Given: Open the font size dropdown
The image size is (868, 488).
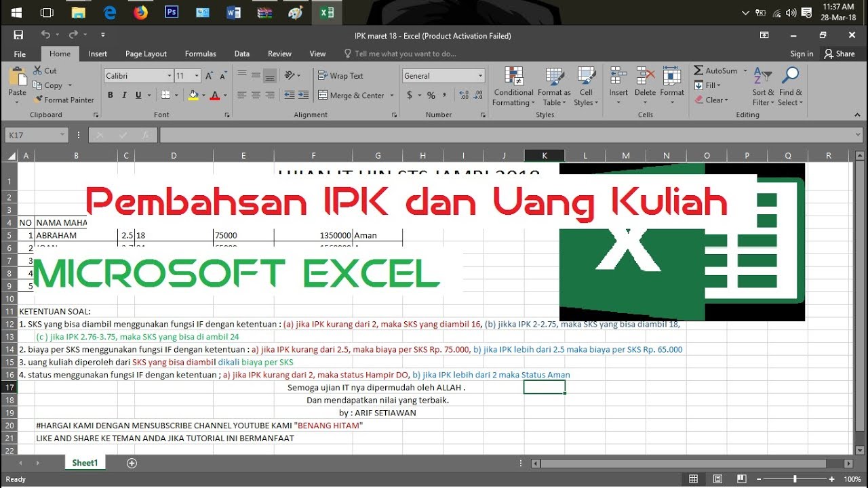Looking at the screenshot, I should (x=197, y=76).
